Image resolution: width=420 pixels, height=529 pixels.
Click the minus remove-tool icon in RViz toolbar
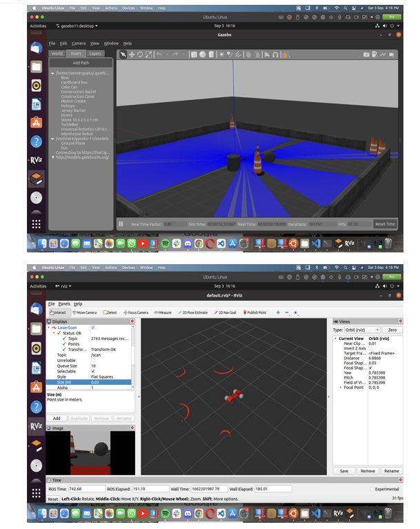[287, 312]
